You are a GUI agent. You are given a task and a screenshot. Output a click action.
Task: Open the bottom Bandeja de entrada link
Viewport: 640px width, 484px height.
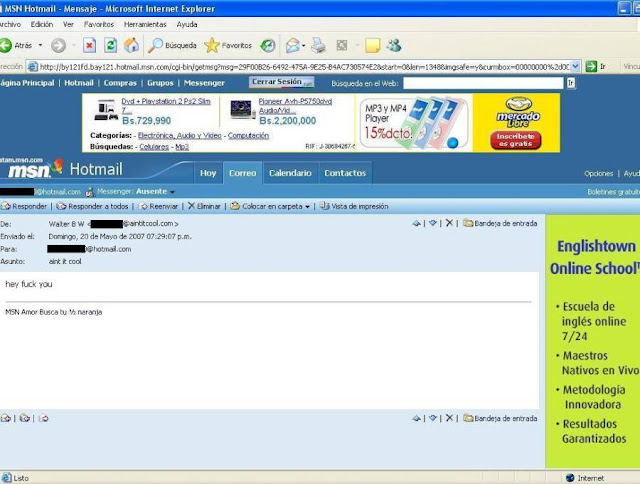[x=500, y=418]
